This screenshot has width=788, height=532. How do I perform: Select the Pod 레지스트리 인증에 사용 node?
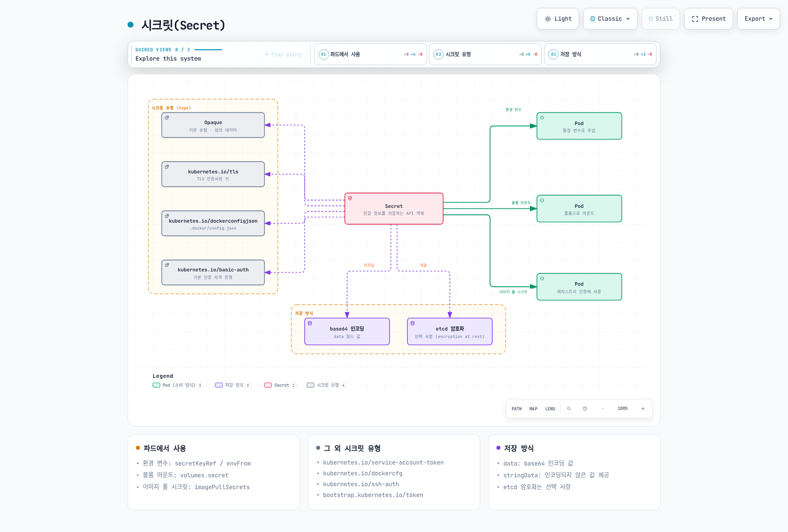coord(579,287)
